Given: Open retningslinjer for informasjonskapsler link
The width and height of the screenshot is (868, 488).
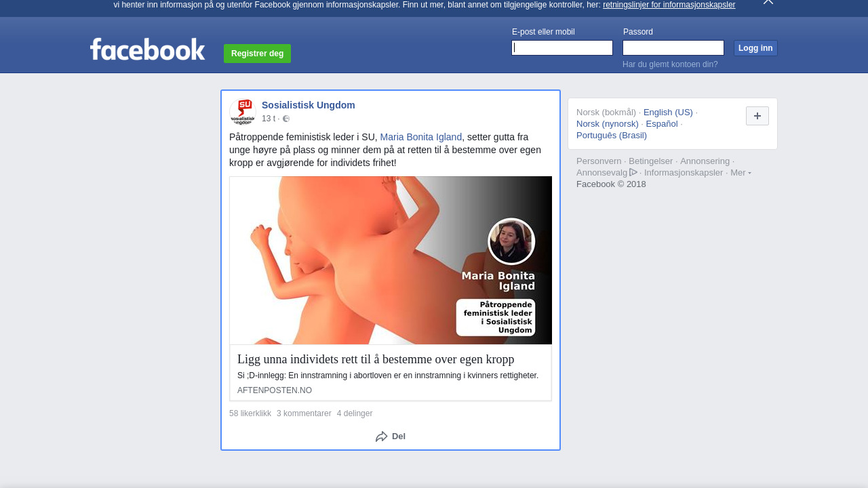Looking at the screenshot, I should [669, 5].
